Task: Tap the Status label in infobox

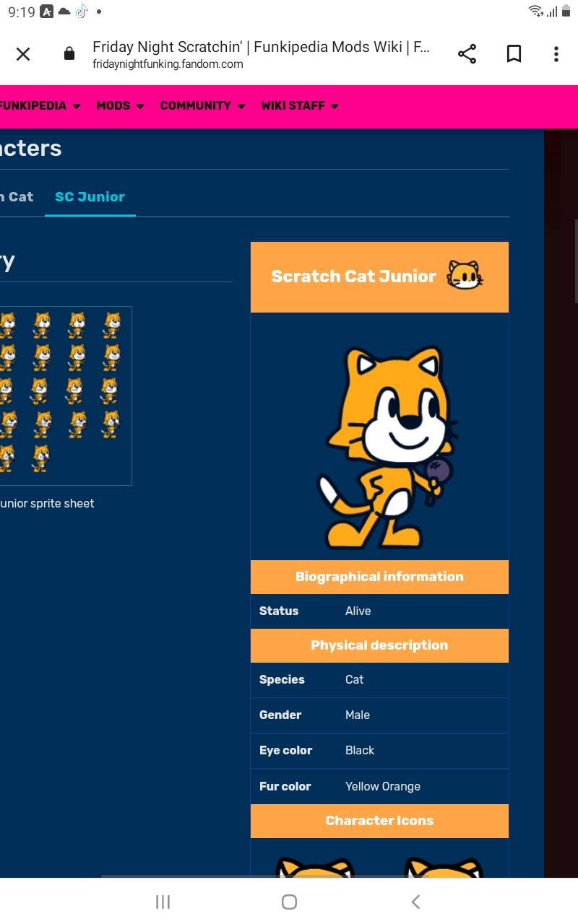Action: (x=279, y=611)
